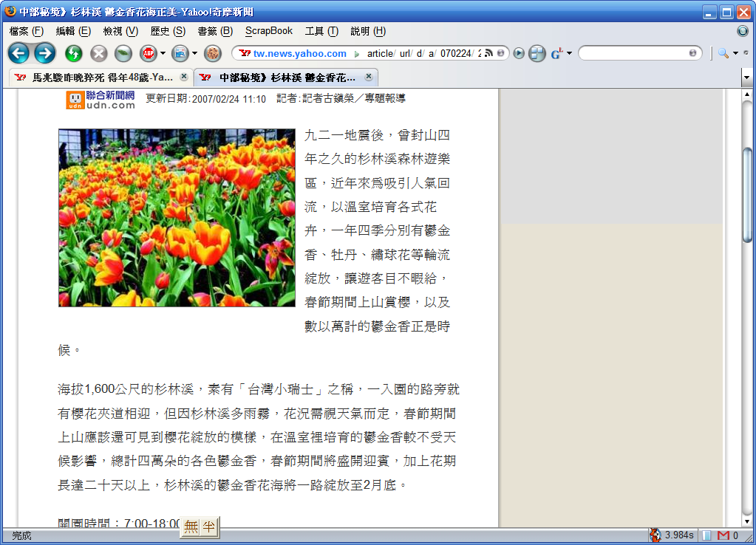Viewport: 756px width, 545px height.
Task: Click the Go arrow button beside address bar
Action: 519,53
